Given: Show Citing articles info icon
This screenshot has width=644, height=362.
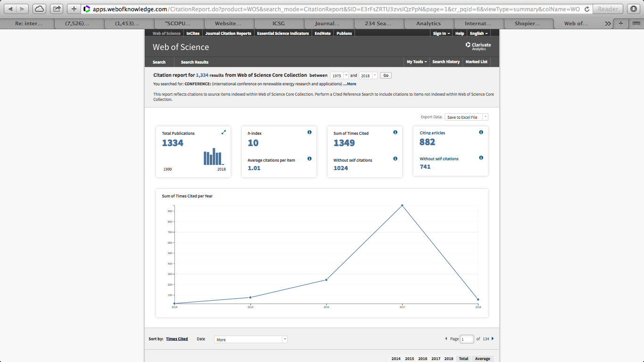Looking at the screenshot, I should (x=481, y=132).
